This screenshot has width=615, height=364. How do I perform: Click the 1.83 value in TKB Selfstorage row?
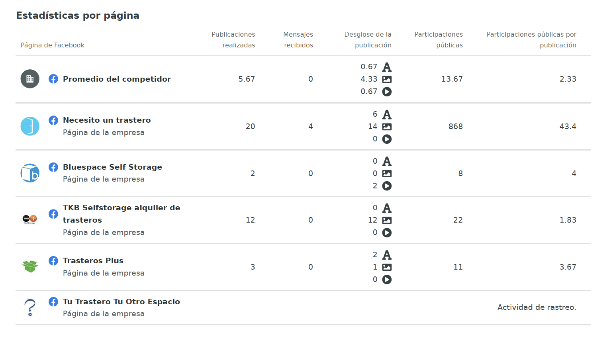568,220
